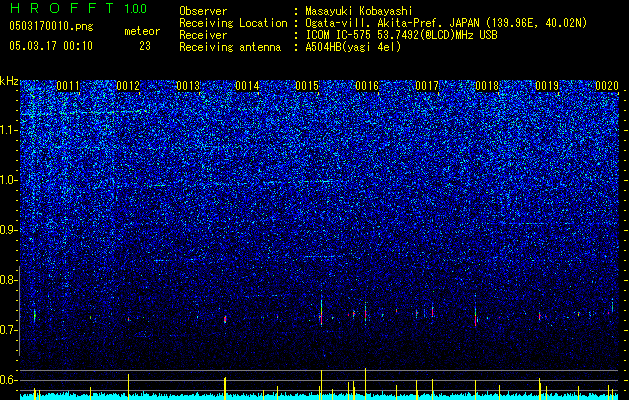Click the 0.8 frequency axis label
629x400 pixels.
tap(9, 280)
